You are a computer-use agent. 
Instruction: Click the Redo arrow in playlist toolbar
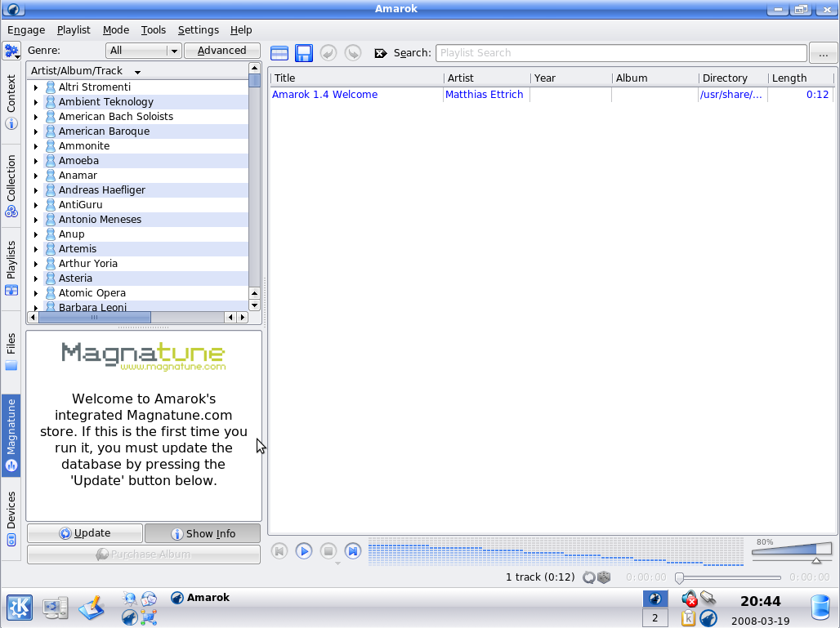[353, 53]
